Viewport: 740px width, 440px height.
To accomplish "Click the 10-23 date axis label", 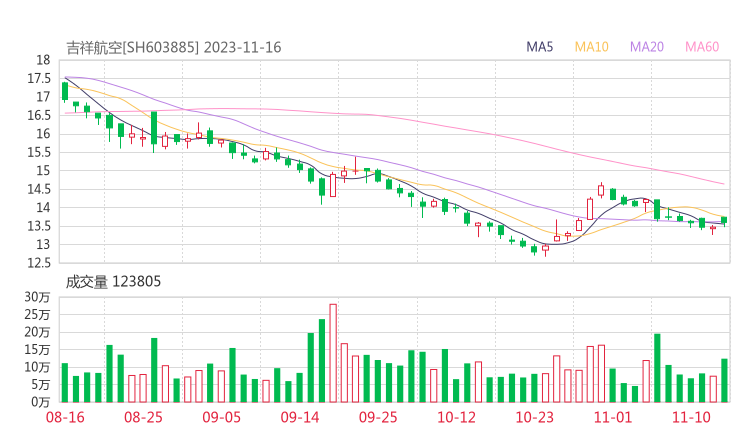I will click(x=534, y=417).
